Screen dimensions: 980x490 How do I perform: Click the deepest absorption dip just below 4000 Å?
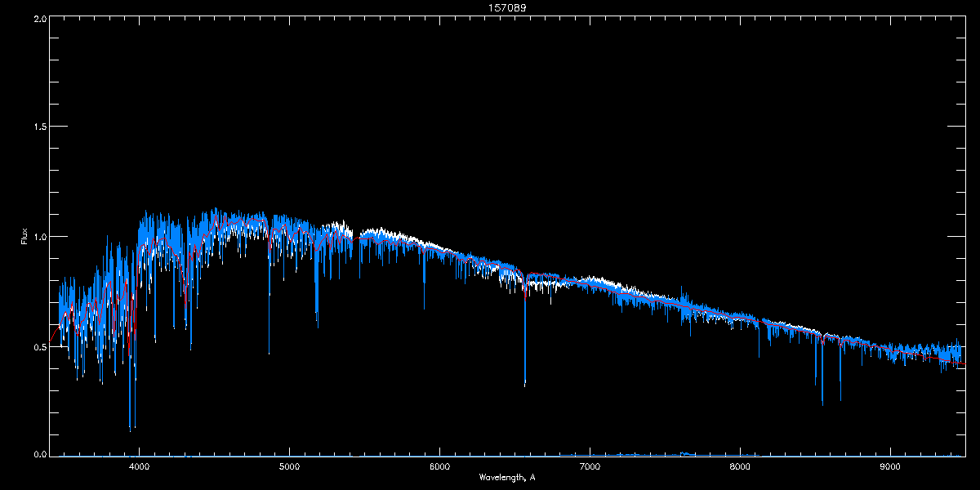click(x=130, y=427)
